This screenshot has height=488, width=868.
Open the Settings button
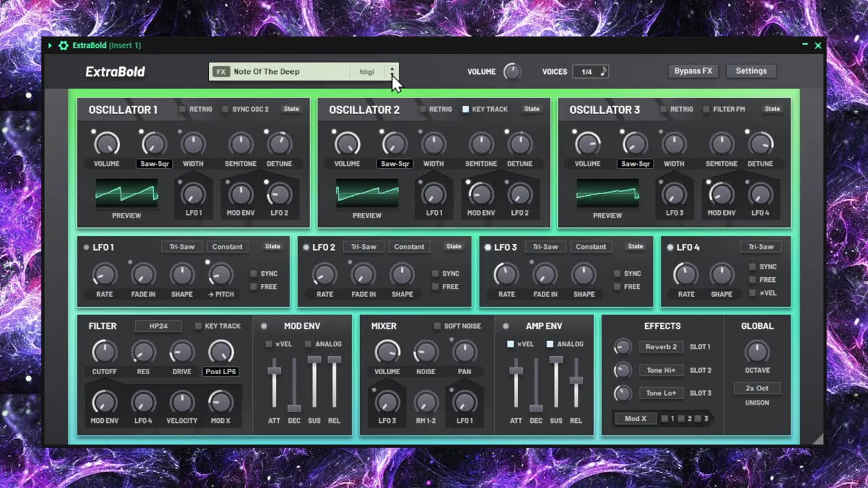751,71
